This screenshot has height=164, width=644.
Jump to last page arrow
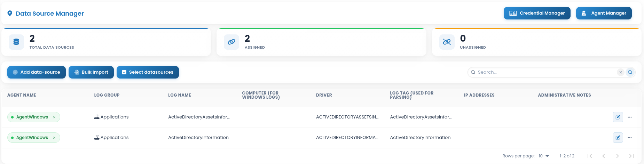[631, 156]
